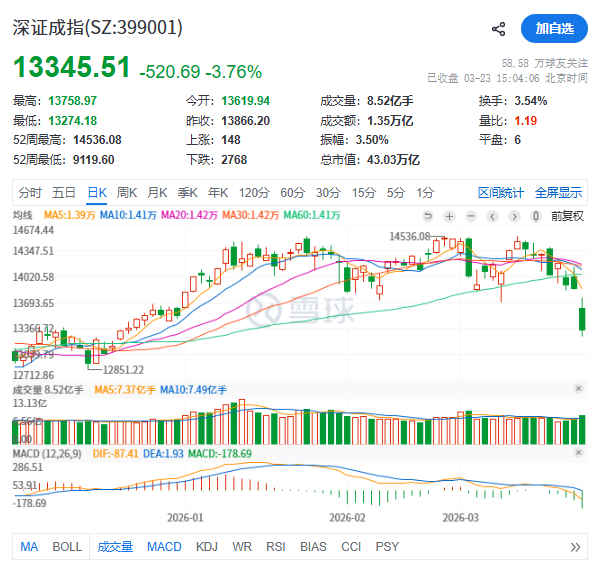The height and width of the screenshot is (569, 605).
Task: Close the 成交量 volume panel
Action: tap(578, 388)
